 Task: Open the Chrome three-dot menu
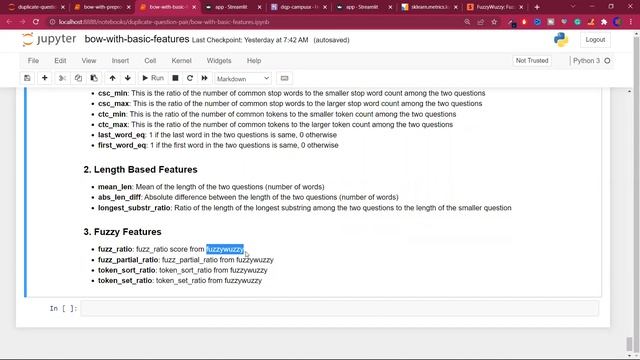coord(631,22)
